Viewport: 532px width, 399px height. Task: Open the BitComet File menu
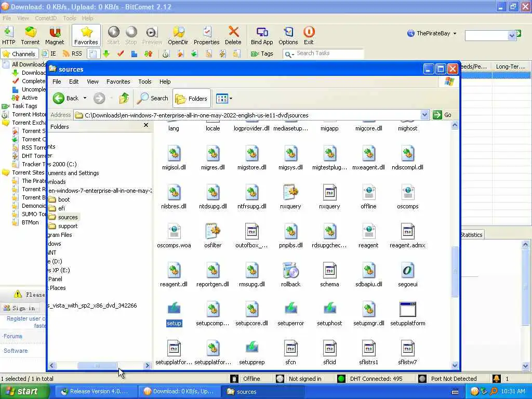click(x=7, y=18)
